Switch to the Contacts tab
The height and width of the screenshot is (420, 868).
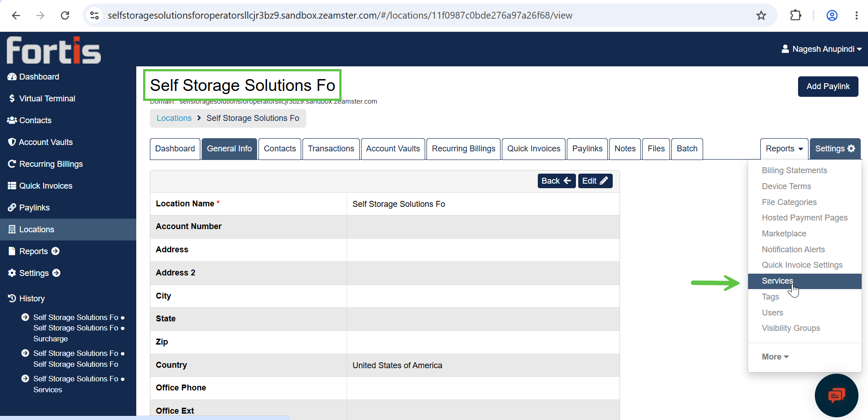pyautogui.click(x=280, y=149)
